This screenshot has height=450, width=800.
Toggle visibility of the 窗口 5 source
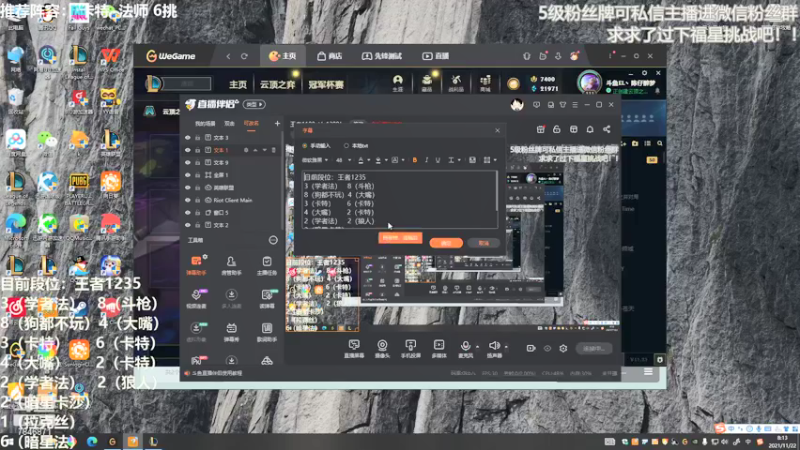[x=188, y=212]
